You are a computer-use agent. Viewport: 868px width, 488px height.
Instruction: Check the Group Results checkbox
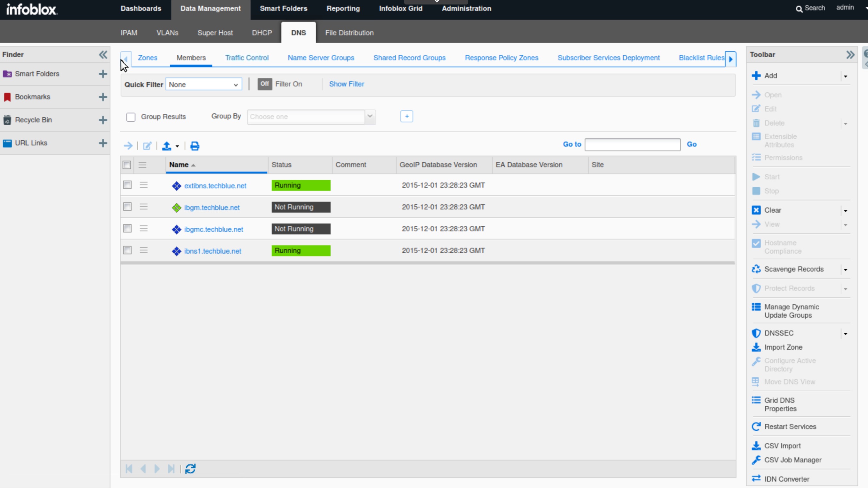pos(131,117)
